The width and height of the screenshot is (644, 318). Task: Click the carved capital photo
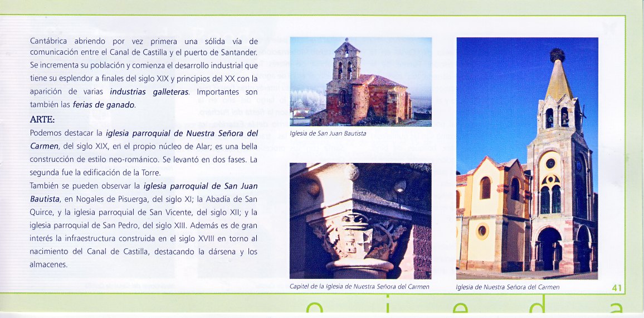pyautogui.click(x=360, y=221)
